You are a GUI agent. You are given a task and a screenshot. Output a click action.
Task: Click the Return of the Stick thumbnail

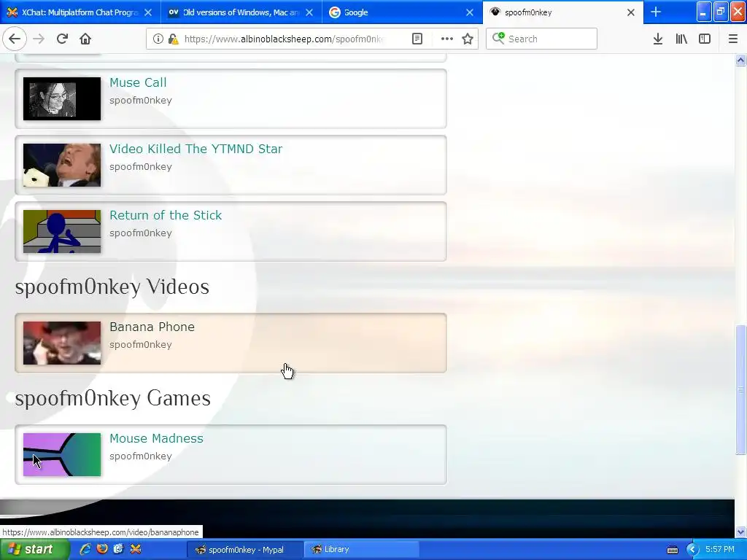coord(62,231)
